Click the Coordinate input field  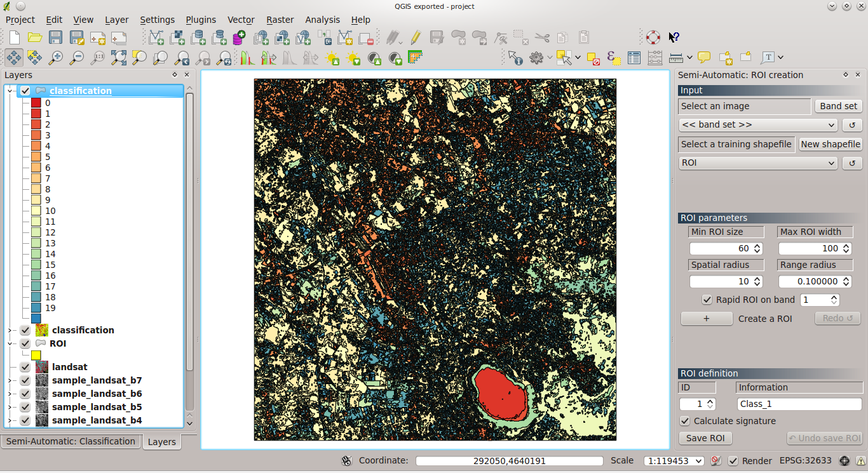coord(508,461)
